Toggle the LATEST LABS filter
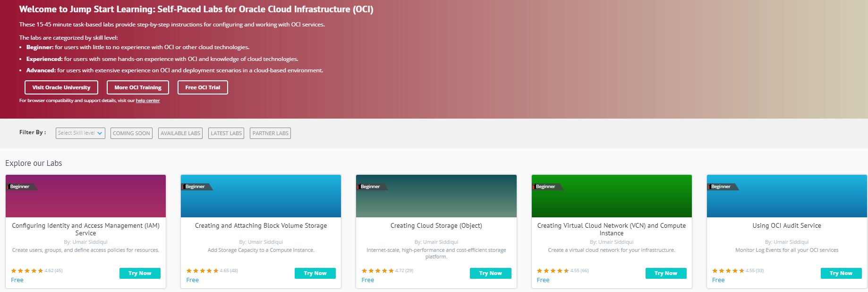Viewport: 868px width, 292px height. (226, 133)
